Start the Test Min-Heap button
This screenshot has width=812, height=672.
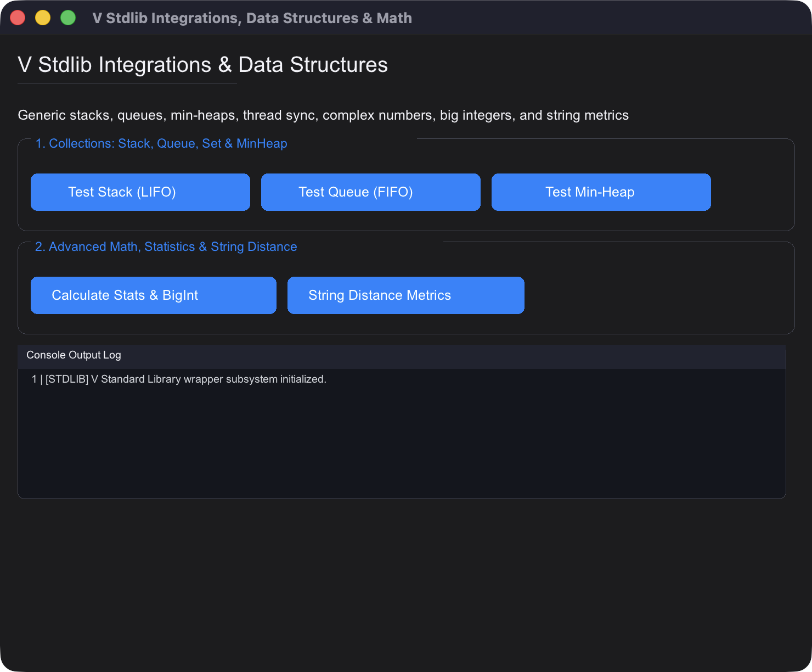coord(601,192)
